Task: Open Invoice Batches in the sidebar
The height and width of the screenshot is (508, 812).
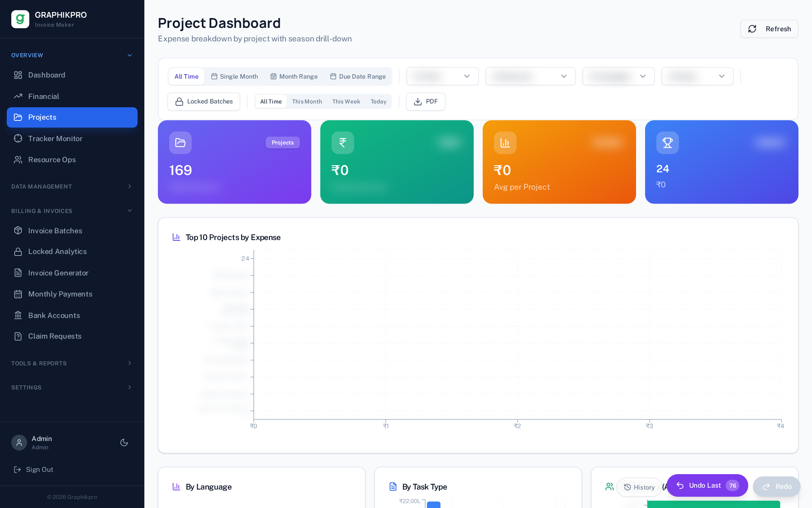Action: pyautogui.click(x=72, y=231)
